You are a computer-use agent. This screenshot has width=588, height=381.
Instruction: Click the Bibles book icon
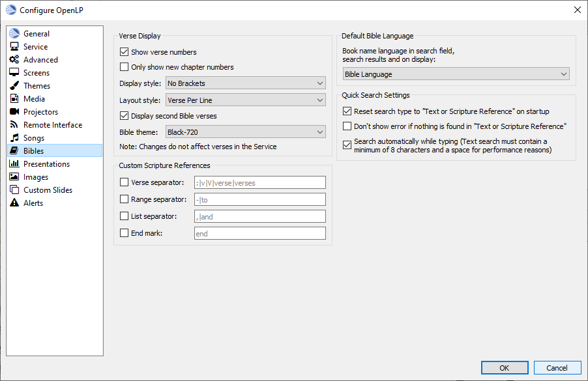click(14, 150)
